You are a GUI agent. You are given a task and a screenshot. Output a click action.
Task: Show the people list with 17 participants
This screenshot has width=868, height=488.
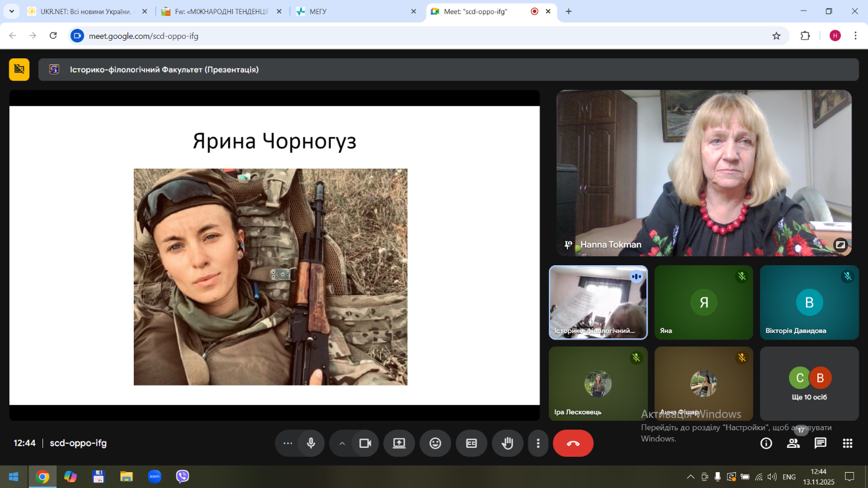[793, 443]
